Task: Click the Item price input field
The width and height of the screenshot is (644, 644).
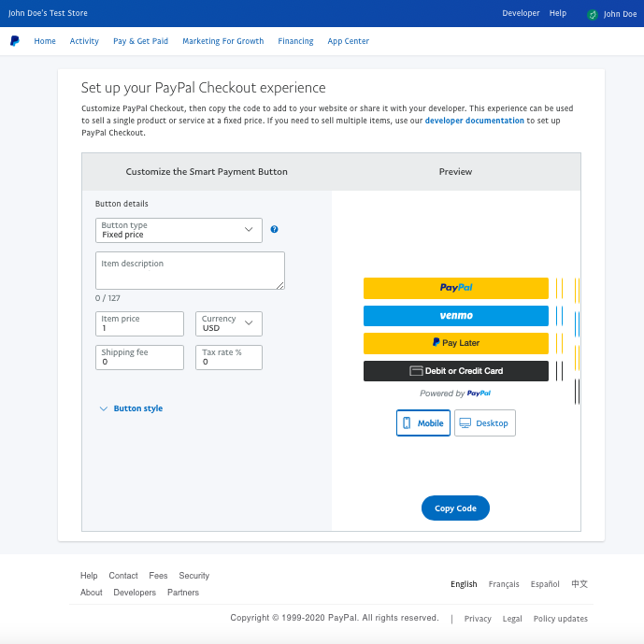Action: [139, 323]
